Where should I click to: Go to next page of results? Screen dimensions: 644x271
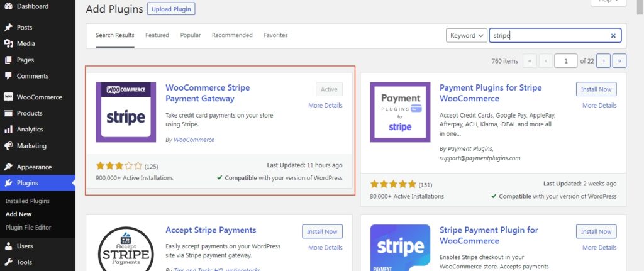(x=603, y=61)
